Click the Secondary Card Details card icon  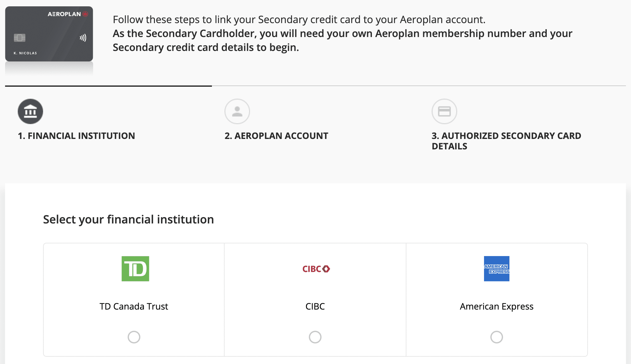444,111
